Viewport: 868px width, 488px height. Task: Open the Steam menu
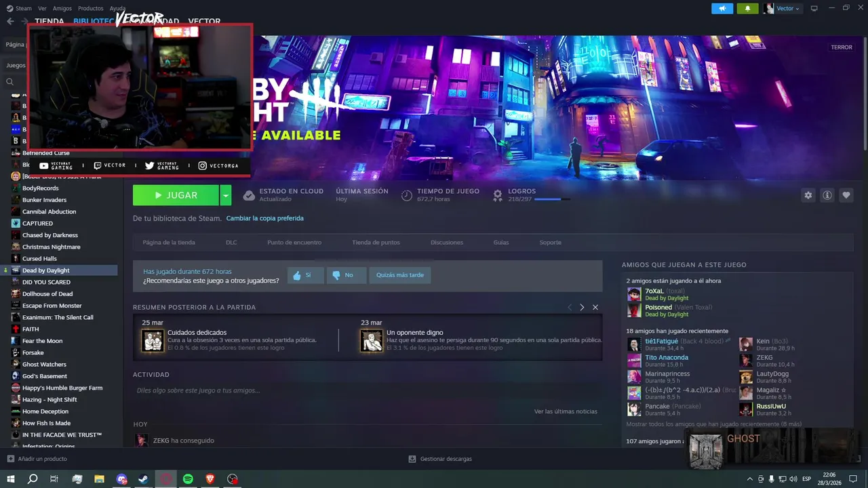[23, 8]
